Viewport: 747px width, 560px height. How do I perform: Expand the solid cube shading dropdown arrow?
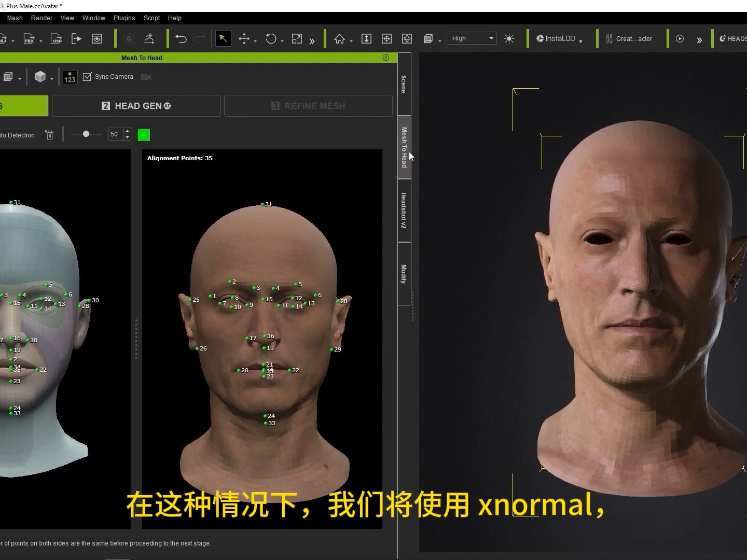[51, 79]
